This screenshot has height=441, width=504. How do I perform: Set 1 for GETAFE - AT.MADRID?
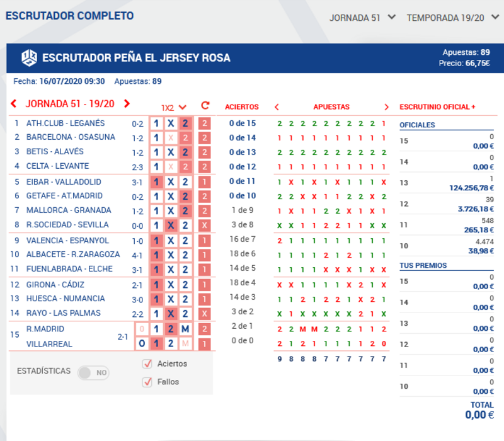156,197
